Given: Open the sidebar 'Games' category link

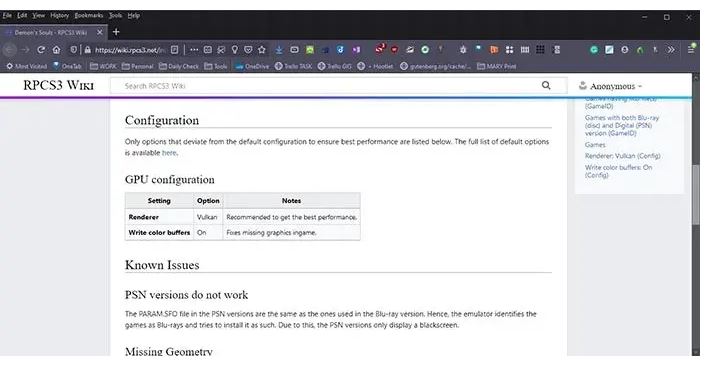Looking at the screenshot, I should pyautogui.click(x=595, y=145).
